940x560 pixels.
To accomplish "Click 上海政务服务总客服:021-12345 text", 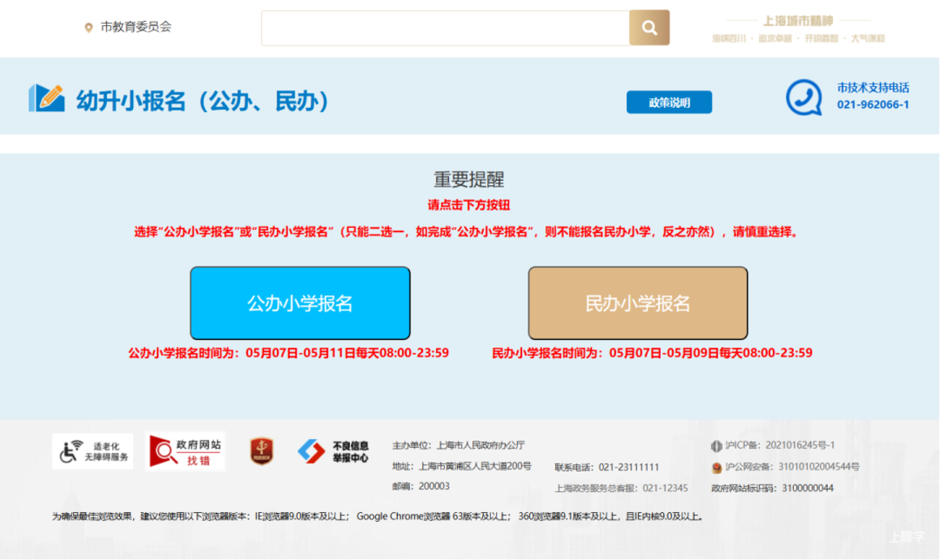I will click(621, 488).
